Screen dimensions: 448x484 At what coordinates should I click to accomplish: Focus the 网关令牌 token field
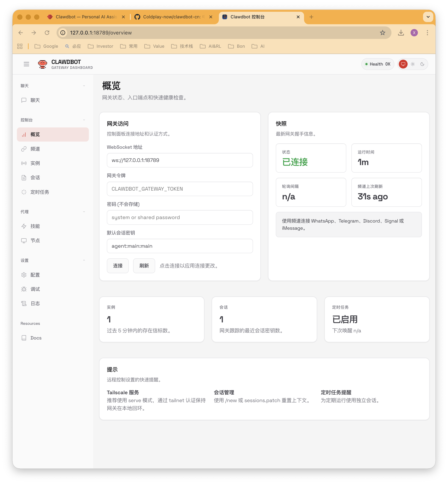coord(180,189)
